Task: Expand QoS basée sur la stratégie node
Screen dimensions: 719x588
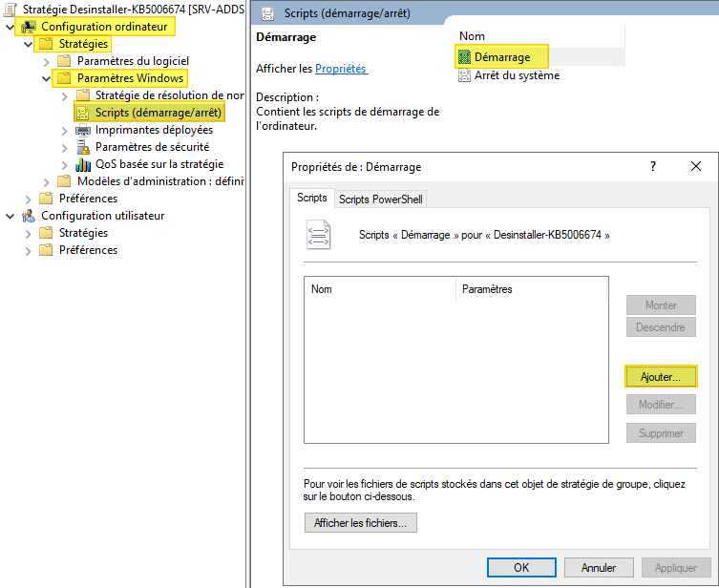Action: pos(65,164)
